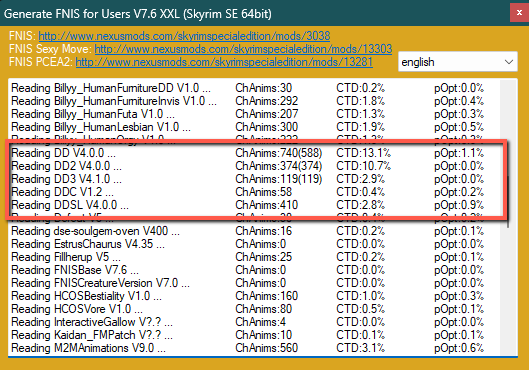Click 'ChAnims:374(374)' value
This screenshot has width=529, height=370.
coord(279,166)
